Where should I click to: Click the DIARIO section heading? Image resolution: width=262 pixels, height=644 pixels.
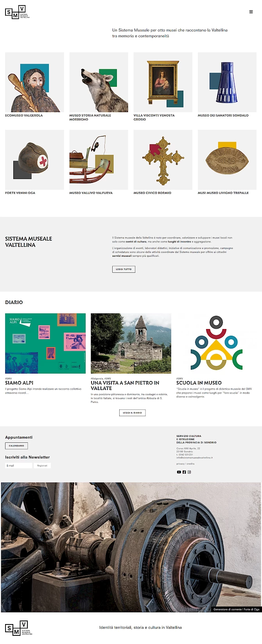[x=14, y=302]
